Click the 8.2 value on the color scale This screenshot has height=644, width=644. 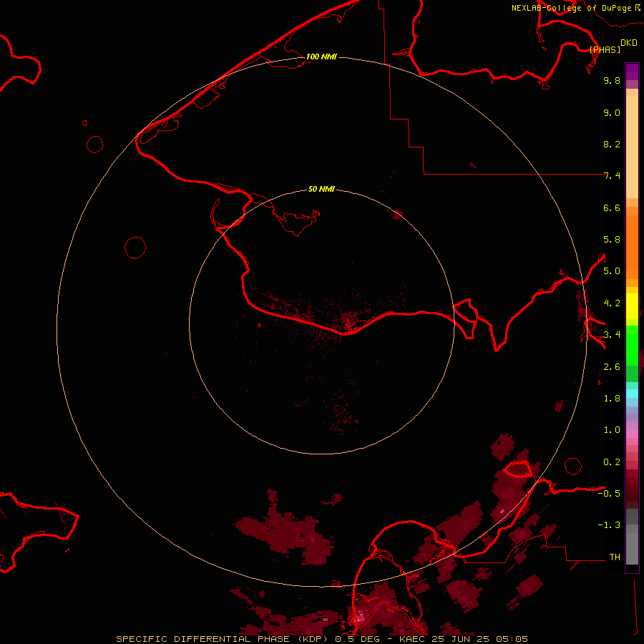[x=612, y=144]
